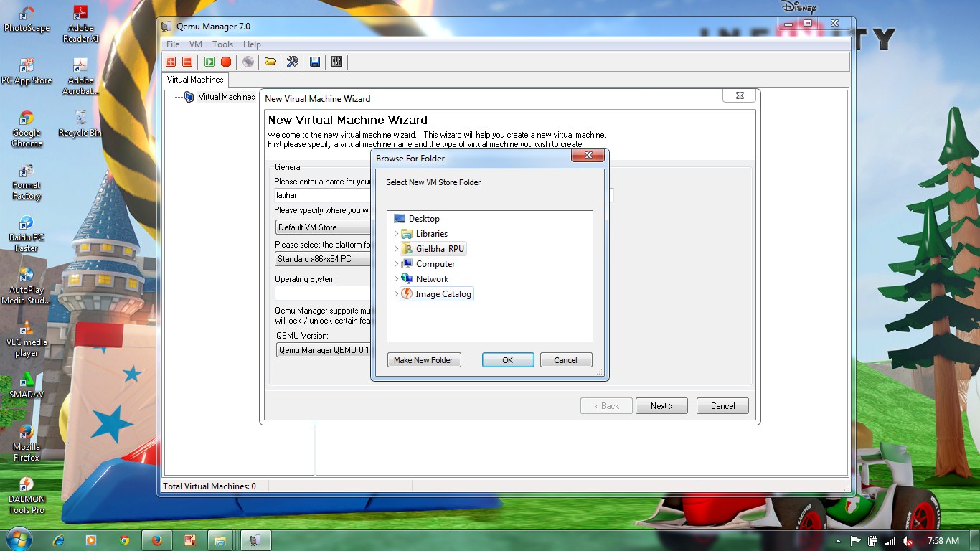
Task: Show hidden system tray icons
Action: pyautogui.click(x=839, y=541)
